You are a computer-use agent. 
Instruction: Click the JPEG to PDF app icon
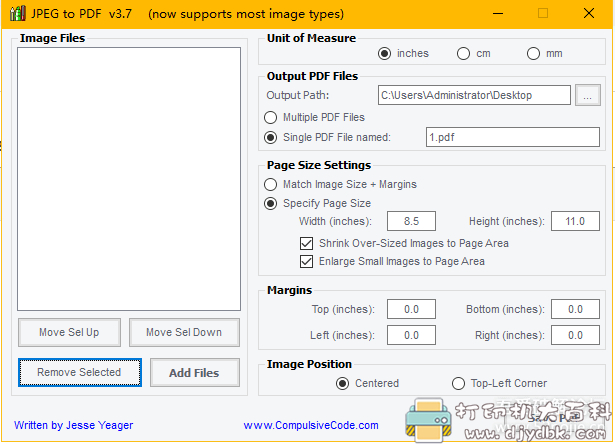(x=18, y=14)
